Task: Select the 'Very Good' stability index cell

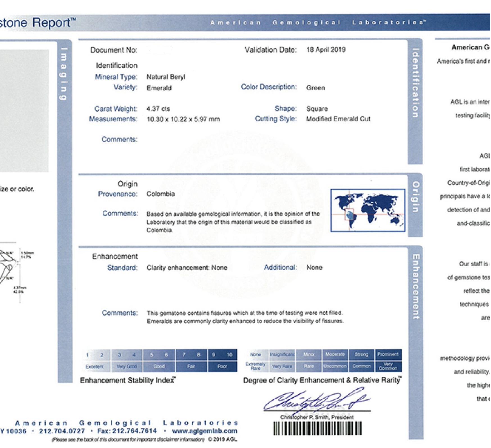Action: pyautogui.click(x=127, y=366)
